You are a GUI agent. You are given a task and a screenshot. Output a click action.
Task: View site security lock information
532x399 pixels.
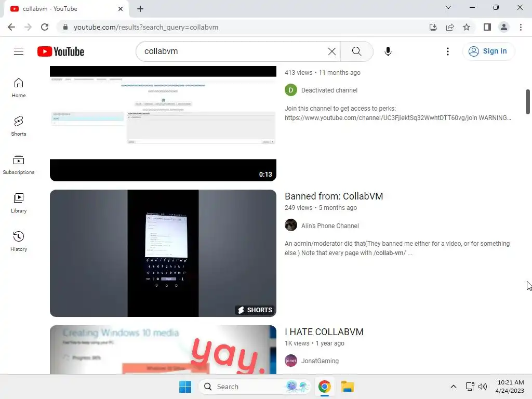point(65,27)
